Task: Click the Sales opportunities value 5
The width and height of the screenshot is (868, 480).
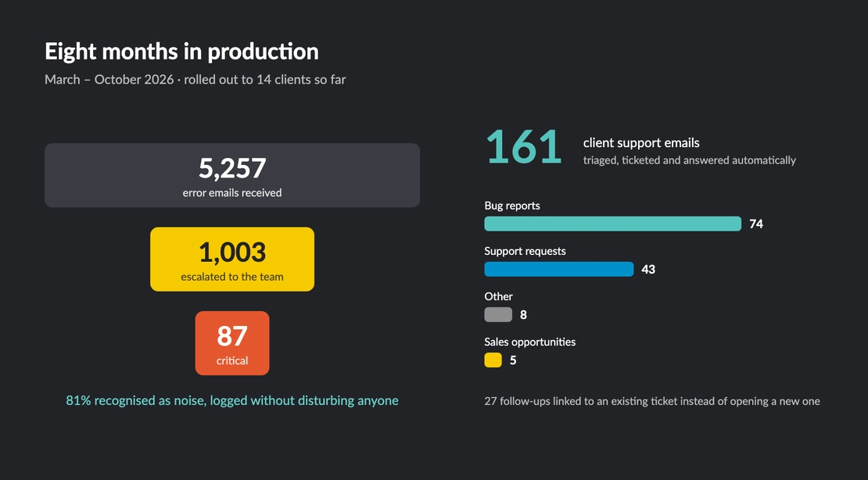Action: tap(513, 360)
